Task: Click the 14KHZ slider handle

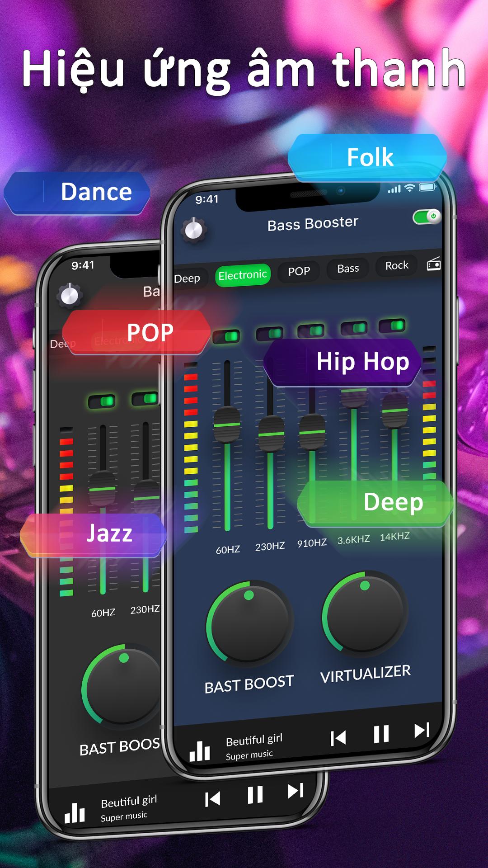Action: [395, 410]
